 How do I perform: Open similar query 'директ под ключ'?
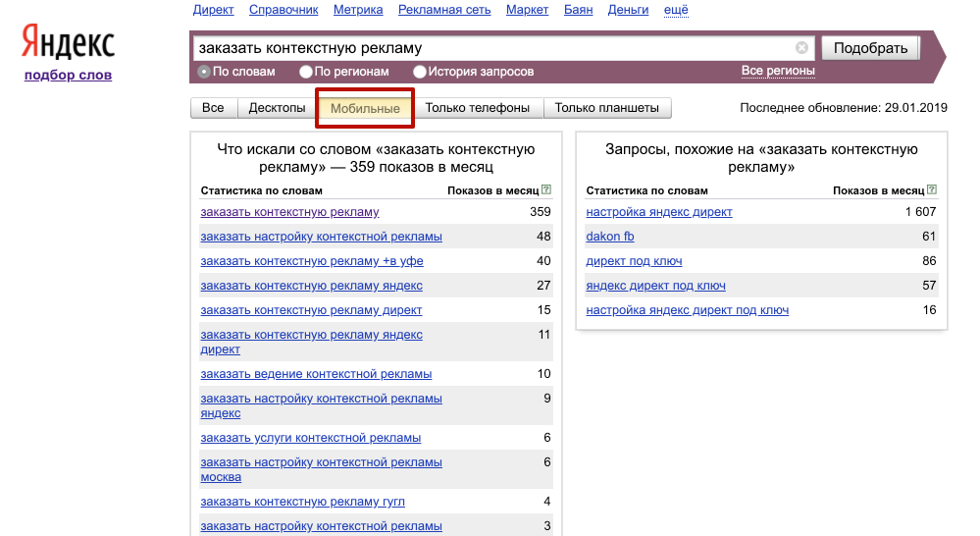click(x=634, y=261)
